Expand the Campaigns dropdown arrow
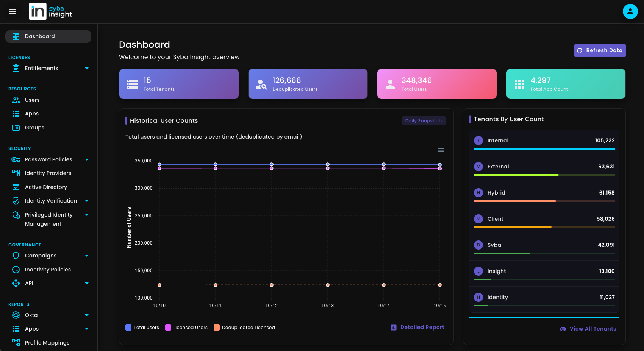Viewport: 644px width, 351px height. 87,256
